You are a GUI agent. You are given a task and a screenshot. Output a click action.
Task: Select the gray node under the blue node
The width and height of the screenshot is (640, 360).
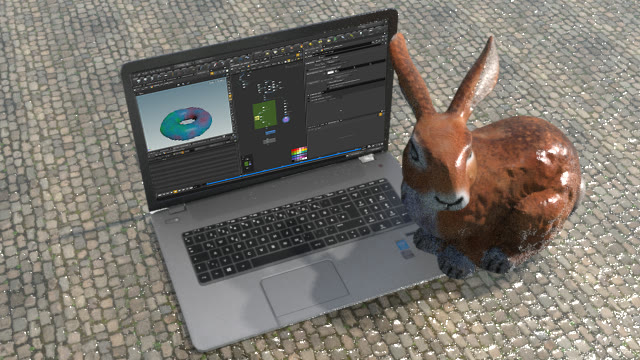(x=269, y=141)
